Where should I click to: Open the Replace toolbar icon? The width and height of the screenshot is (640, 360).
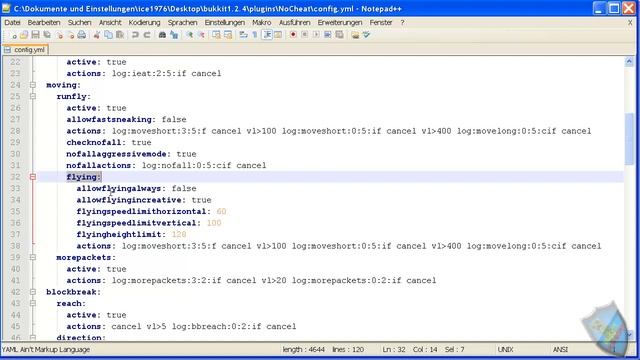(x=174, y=35)
